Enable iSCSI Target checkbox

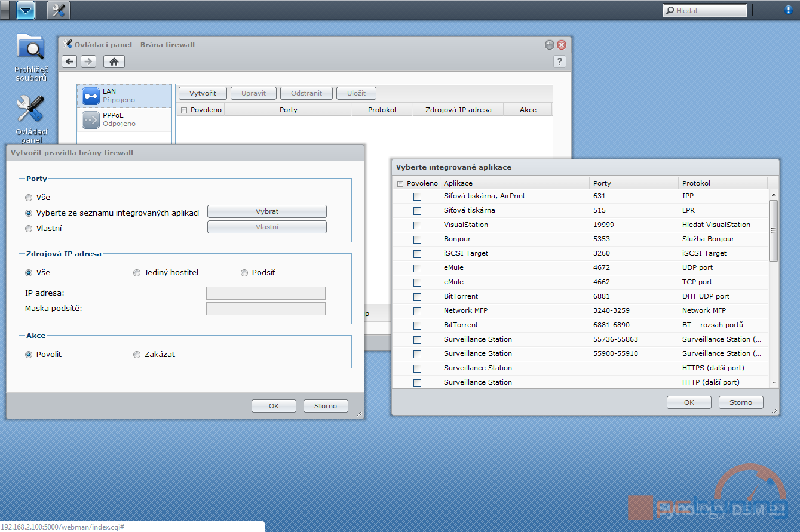coord(417,254)
